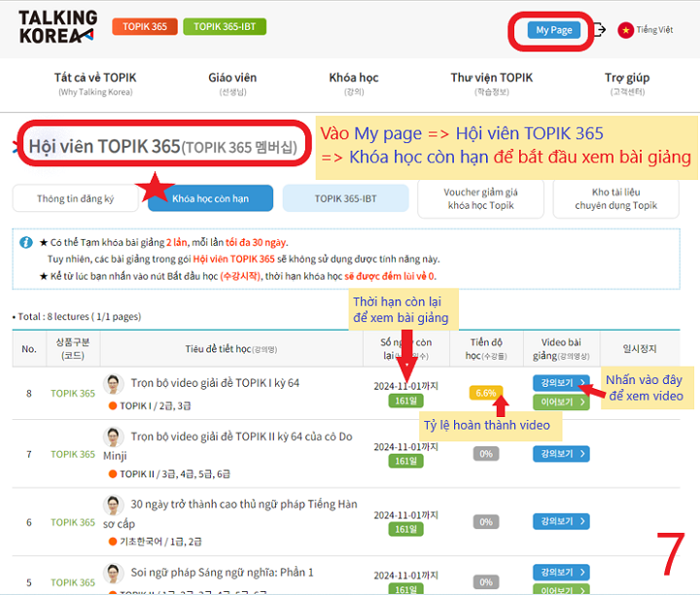
Task: Click 강의보기 for 30 ngày ngữ pháp course
Action: (x=561, y=521)
